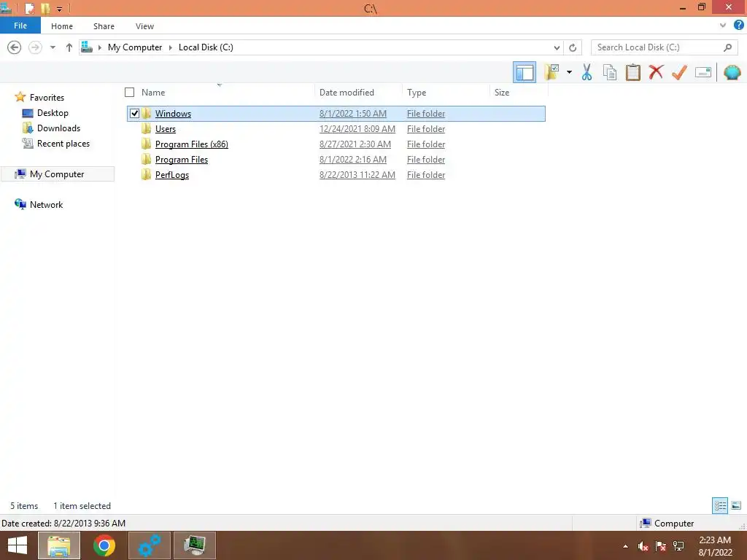This screenshot has width=747, height=560.
Task: Sort by Size column header
Action: point(502,93)
